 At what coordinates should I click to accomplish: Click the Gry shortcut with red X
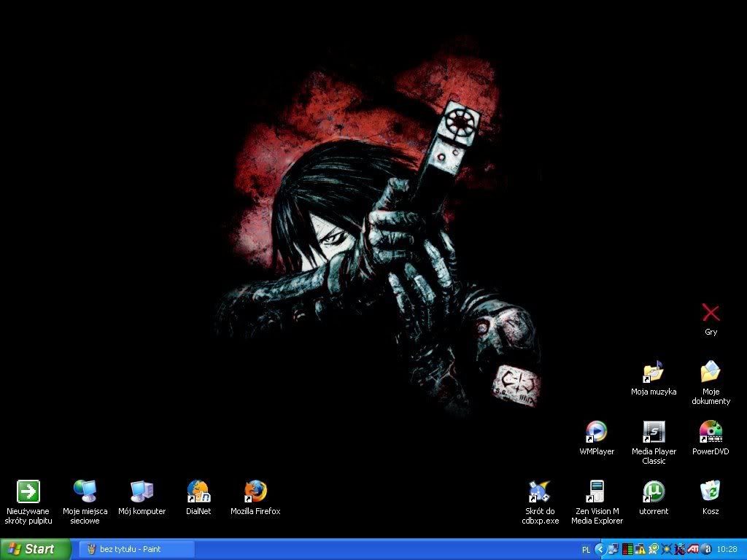(x=711, y=314)
